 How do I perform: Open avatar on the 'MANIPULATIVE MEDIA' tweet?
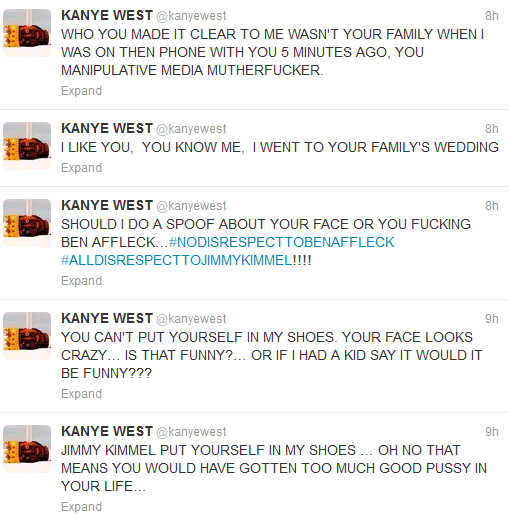(27, 33)
